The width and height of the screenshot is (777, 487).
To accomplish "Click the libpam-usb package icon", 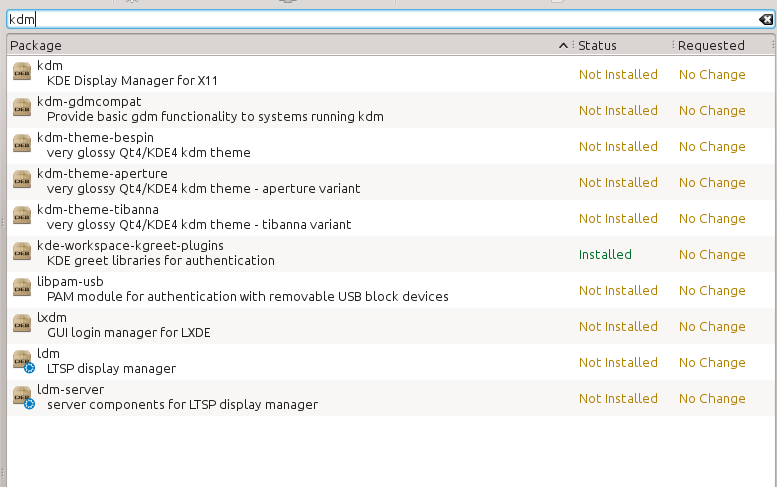I will 21,289.
